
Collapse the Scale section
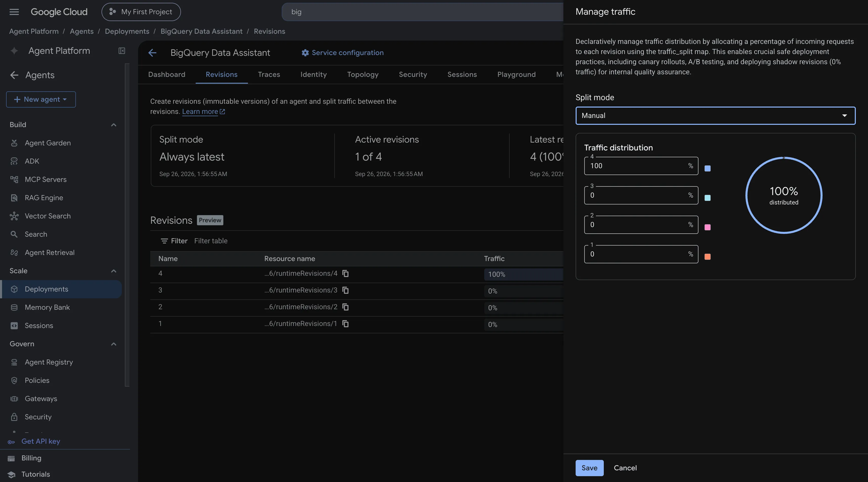[113, 271]
